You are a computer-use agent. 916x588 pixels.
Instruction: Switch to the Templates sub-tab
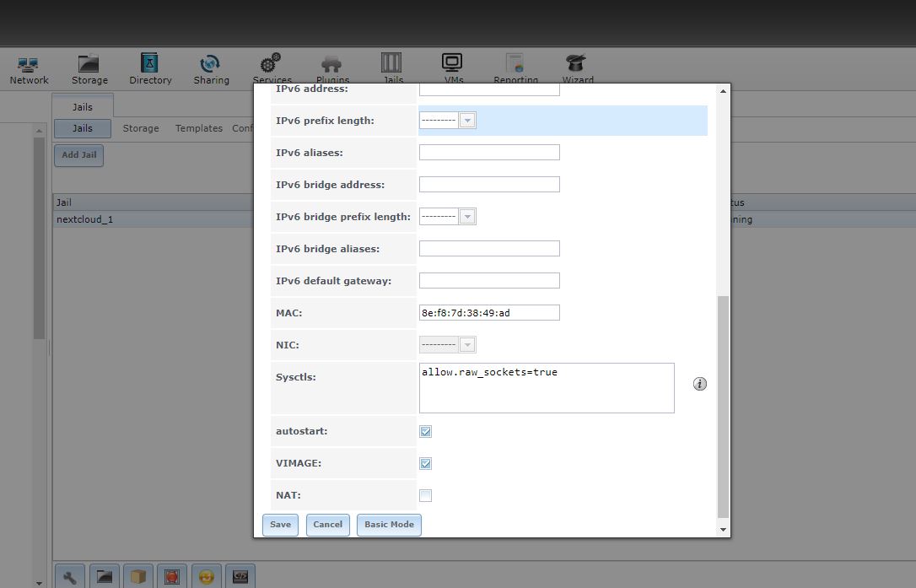click(198, 128)
